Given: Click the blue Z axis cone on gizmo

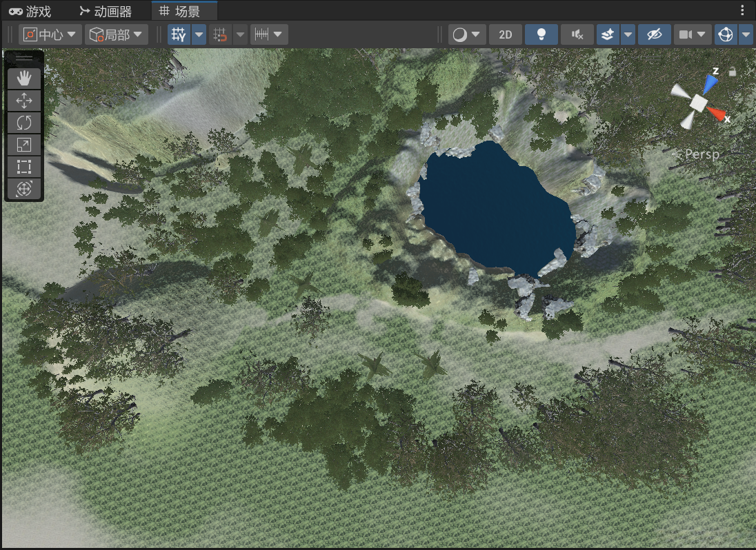Looking at the screenshot, I should pyautogui.click(x=710, y=83).
